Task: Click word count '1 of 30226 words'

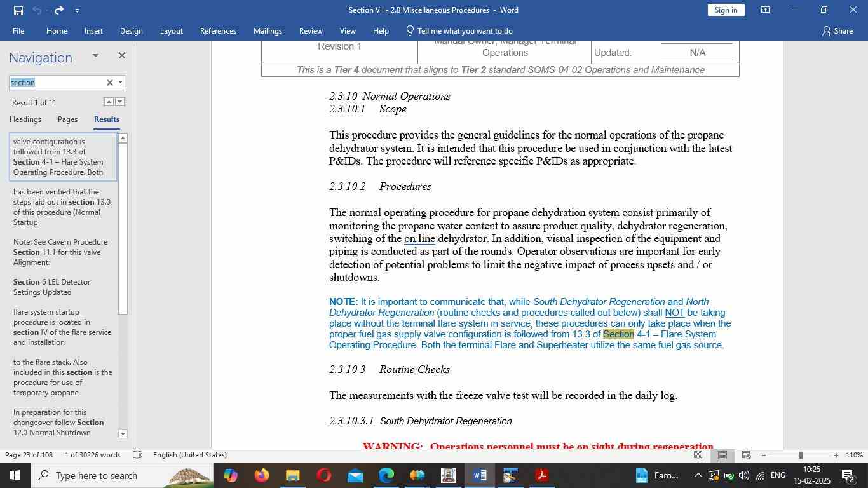Action: pyautogui.click(x=93, y=455)
